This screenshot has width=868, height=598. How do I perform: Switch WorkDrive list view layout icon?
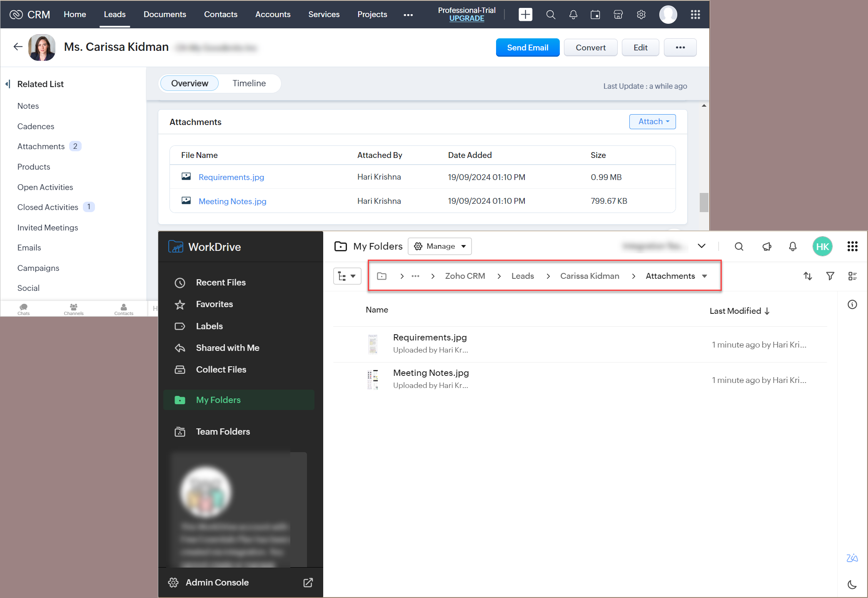pos(852,276)
